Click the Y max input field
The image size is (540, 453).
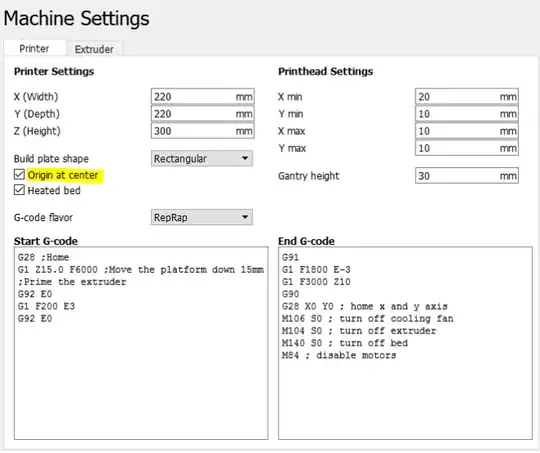coord(467,148)
